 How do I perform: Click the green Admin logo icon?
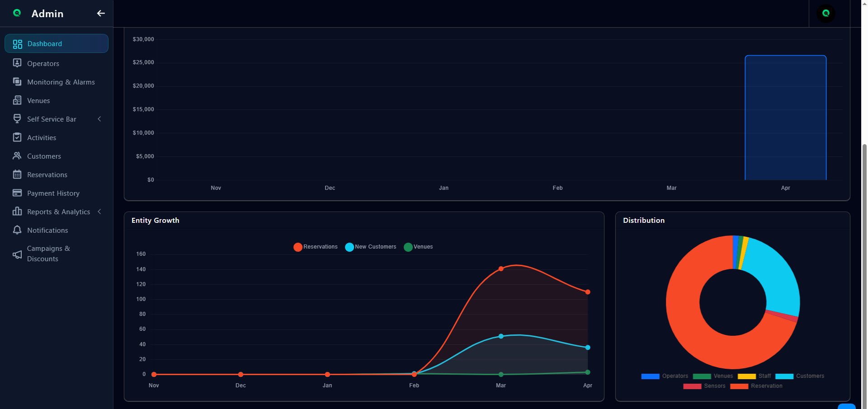17,13
